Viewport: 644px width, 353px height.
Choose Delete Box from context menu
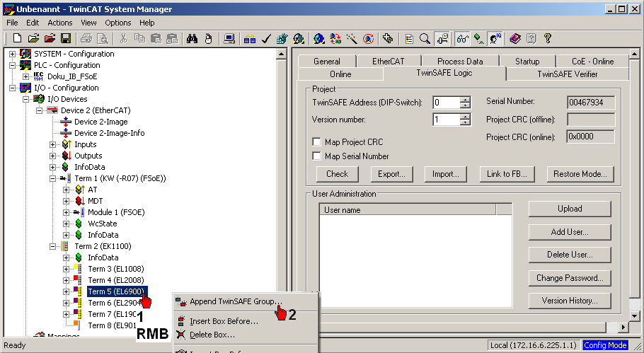tap(246, 335)
